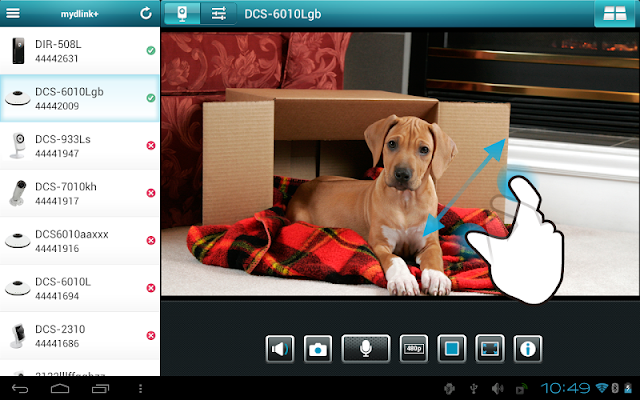Image resolution: width=640 pixels, height=400 pixels.
Task: Open the camera settings sliders tab
Action: [218, 13]
